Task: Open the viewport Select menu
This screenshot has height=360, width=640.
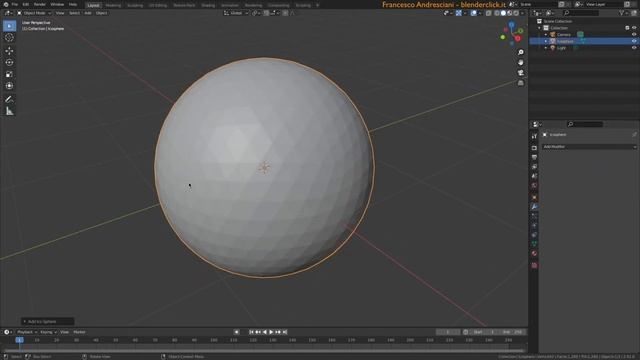Action: (74, 13)
